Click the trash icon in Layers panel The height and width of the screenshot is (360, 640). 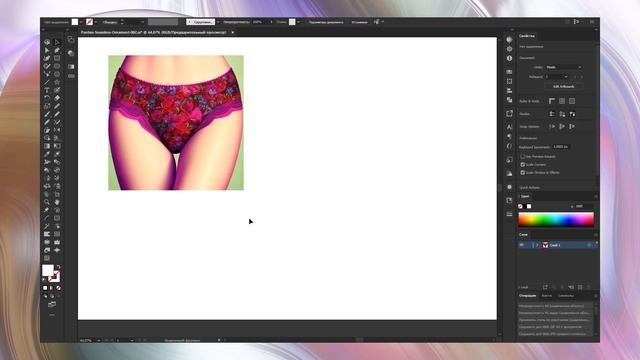[589, 287]
